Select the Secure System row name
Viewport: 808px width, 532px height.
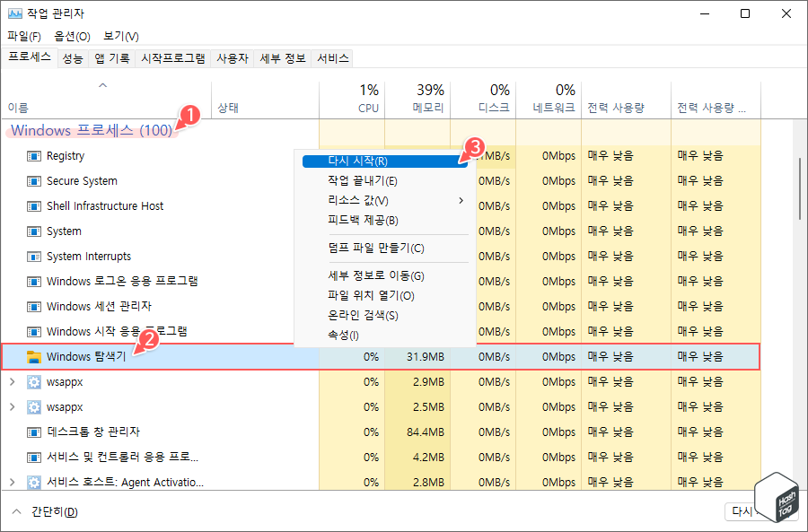82,181
